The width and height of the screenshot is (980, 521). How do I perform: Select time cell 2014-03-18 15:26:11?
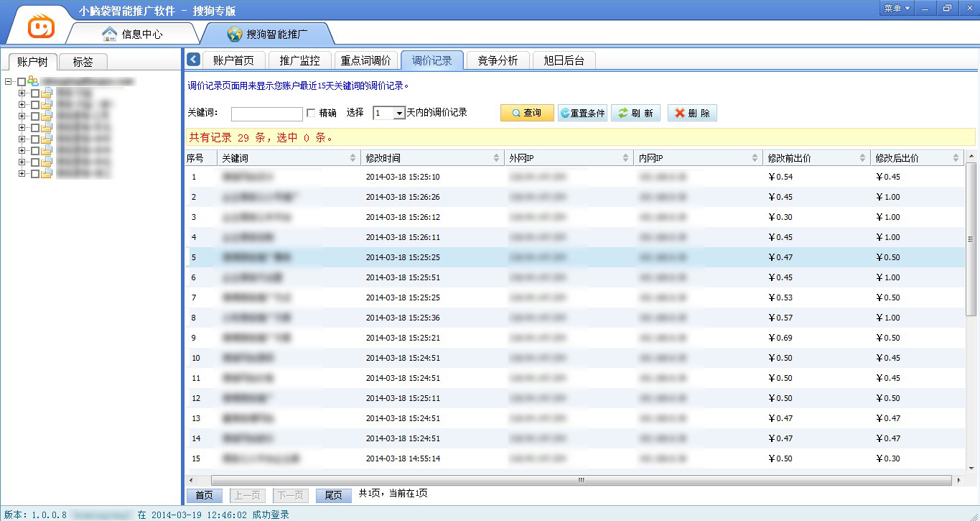(x=403, y=237)
